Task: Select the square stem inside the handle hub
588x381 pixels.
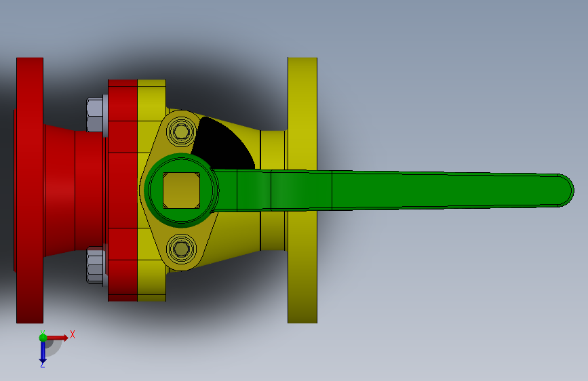Action: click(182, 190)
